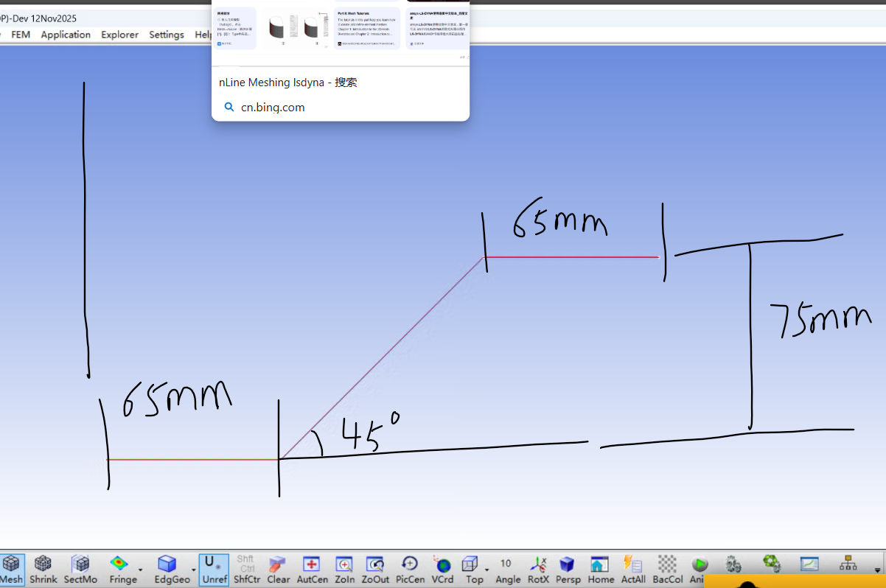Open BacCol background color picker

667,569
